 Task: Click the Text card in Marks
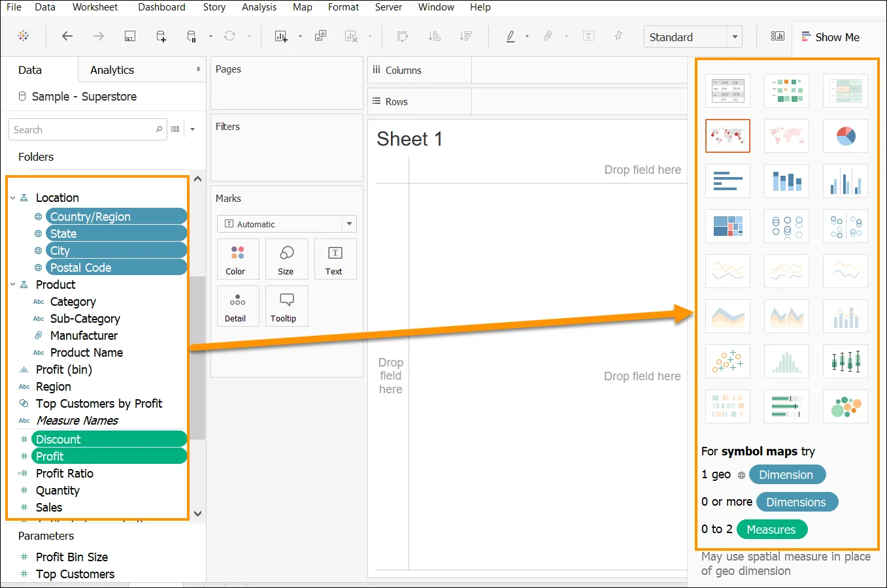pos(335,259)
